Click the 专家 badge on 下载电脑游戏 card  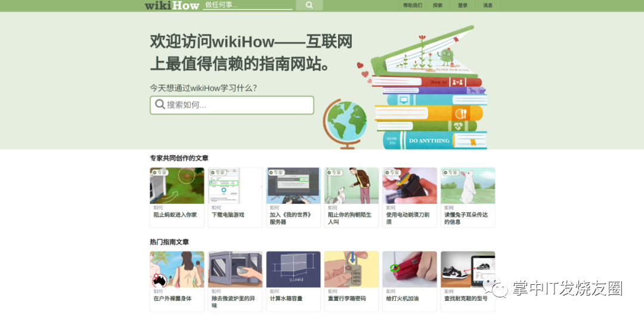(x=218, y=172)
